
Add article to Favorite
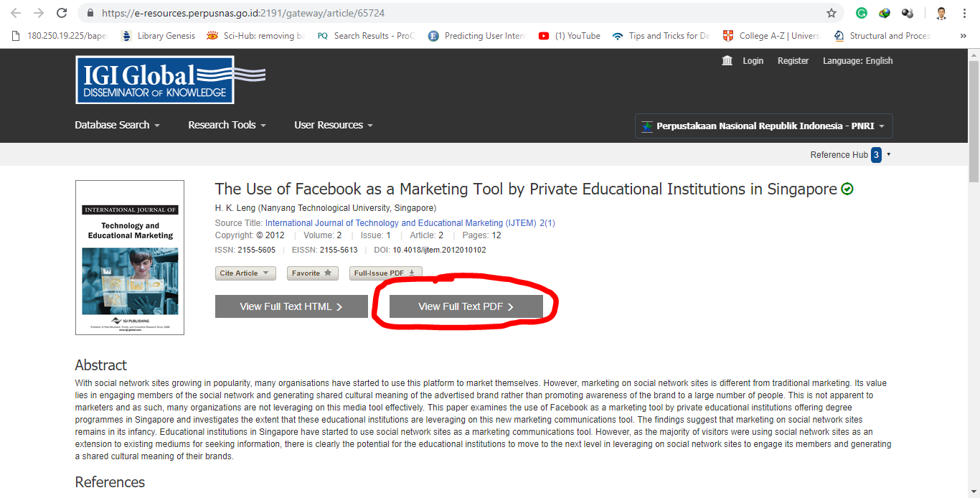click(x=313, y=273)
